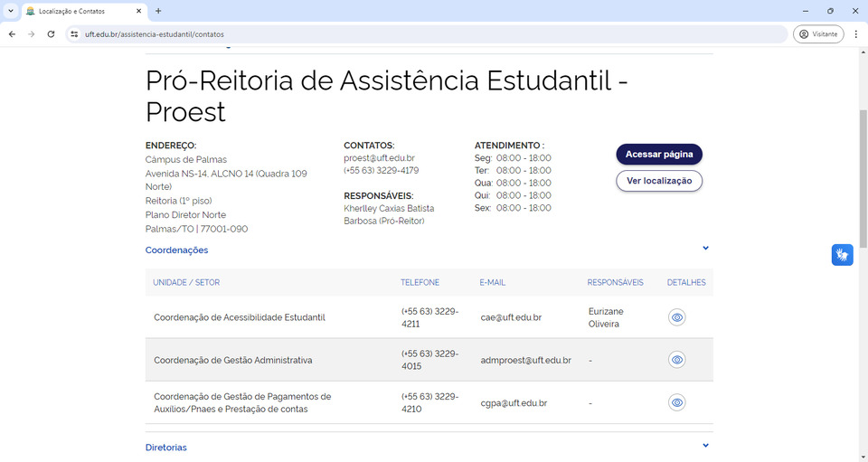Click the browser back arrow
868x462 pixels.
click(x=12, y=34)
